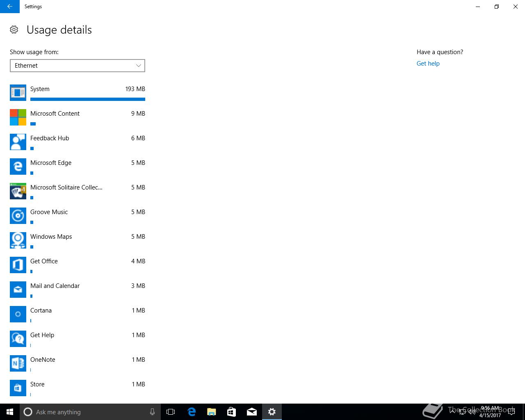Select the Microsoft Content label

[x=55, y=114]
